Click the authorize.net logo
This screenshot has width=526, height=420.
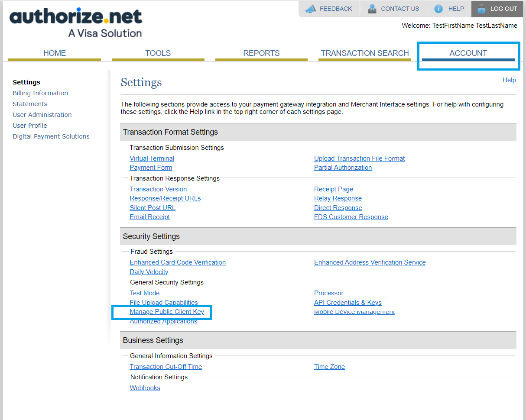tap(76, 23)
